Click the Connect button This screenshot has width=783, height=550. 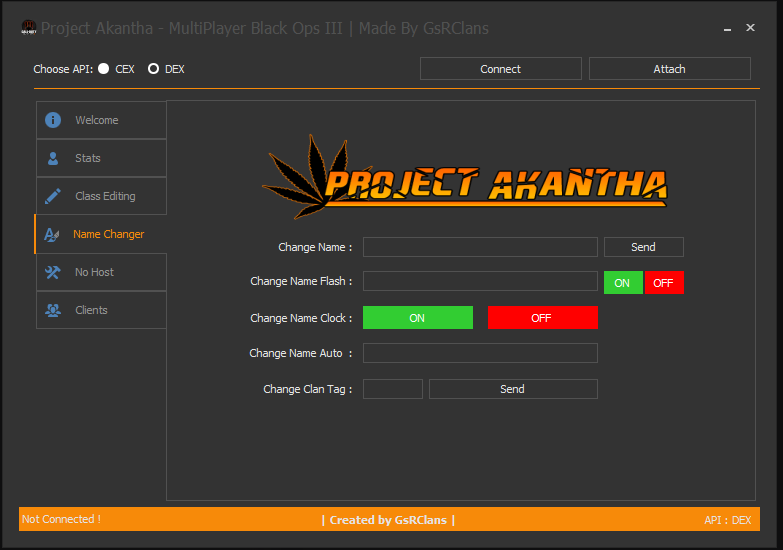(x=501, y=69)
